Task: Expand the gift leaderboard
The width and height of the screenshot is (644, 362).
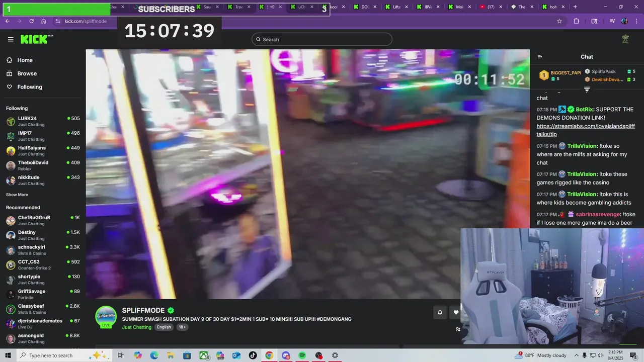Action: pos(587,89)
